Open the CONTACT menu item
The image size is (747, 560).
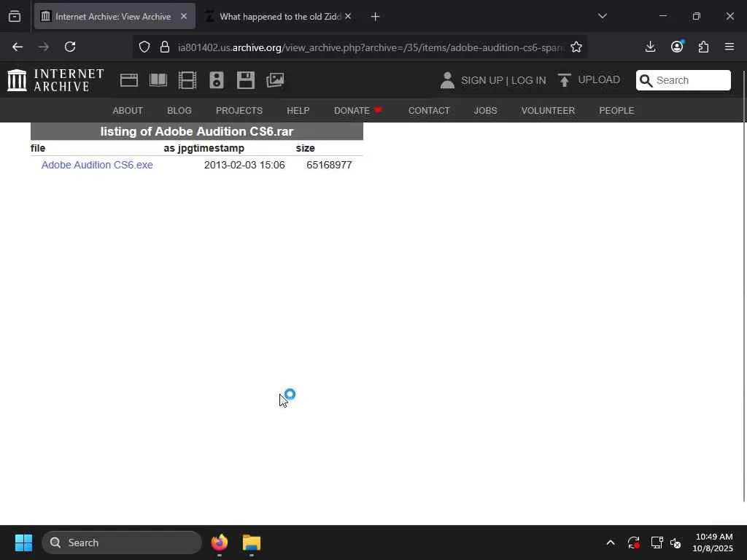(429, 111)
